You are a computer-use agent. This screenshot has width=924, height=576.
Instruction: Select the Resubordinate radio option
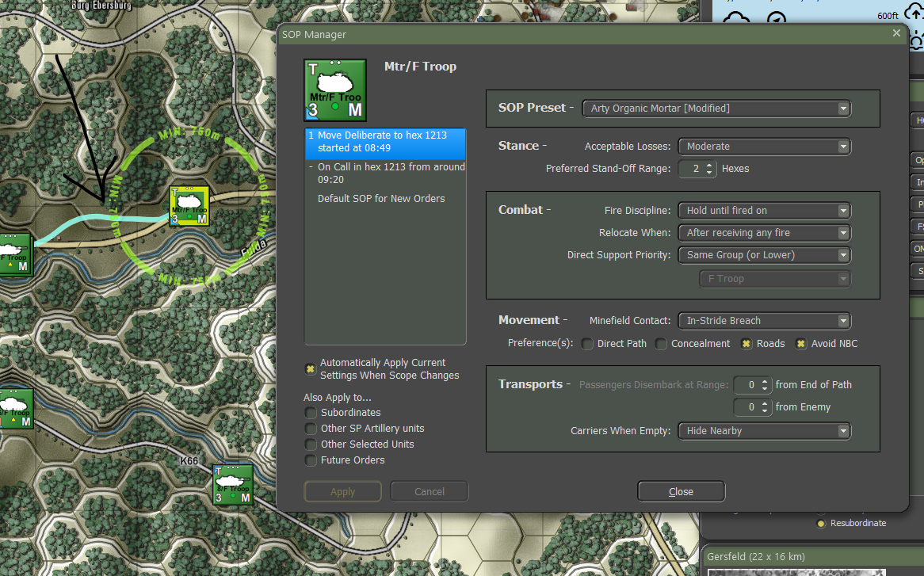coord(821,523)
